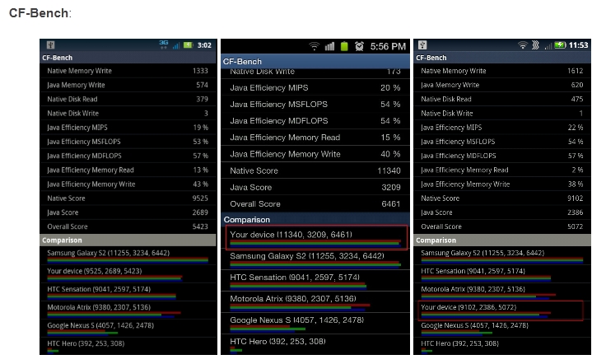Viewport: 606px width, 364px height.
Task: Select HTC Hero entry in the 5:56 PM phone
Action: 315,345
